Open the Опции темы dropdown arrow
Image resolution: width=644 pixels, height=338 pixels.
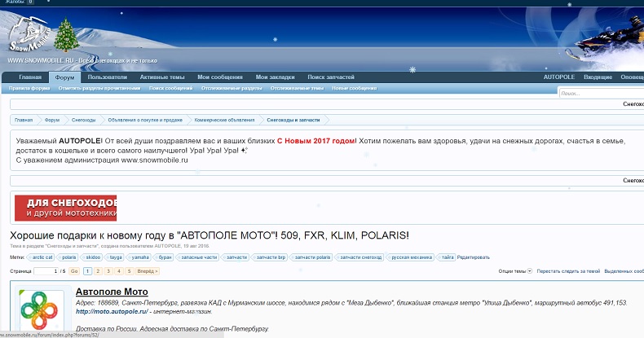tap(530, 270)
